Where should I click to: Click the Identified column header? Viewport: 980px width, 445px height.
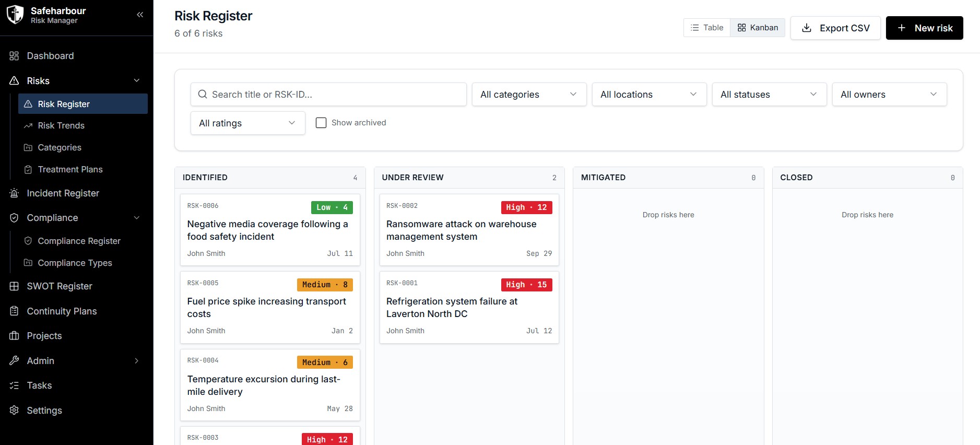coord(270,178)
